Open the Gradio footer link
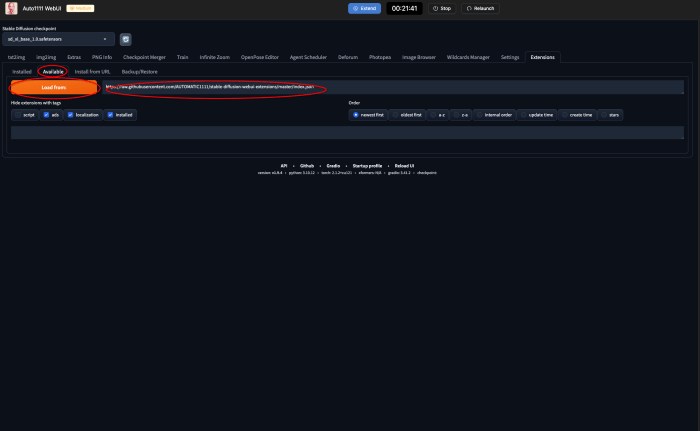The image size is (700, 431). 333,166
